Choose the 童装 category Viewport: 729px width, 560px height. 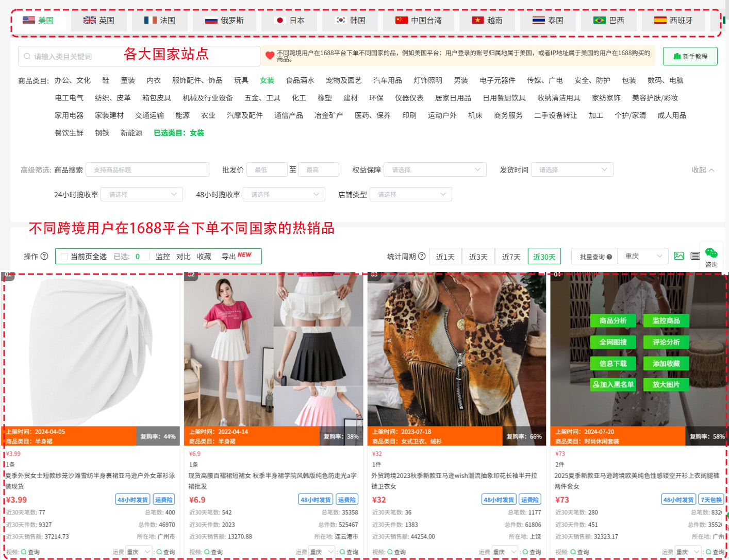128,80
